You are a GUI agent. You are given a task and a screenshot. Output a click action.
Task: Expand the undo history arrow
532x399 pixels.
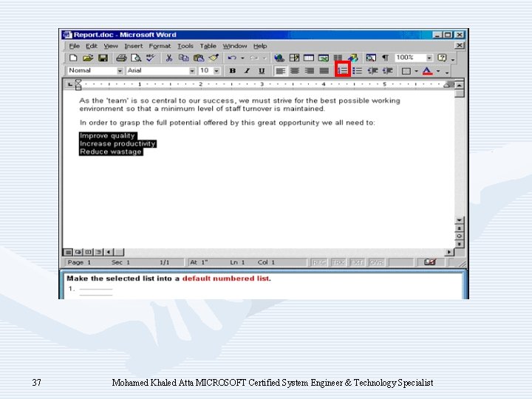242,58
